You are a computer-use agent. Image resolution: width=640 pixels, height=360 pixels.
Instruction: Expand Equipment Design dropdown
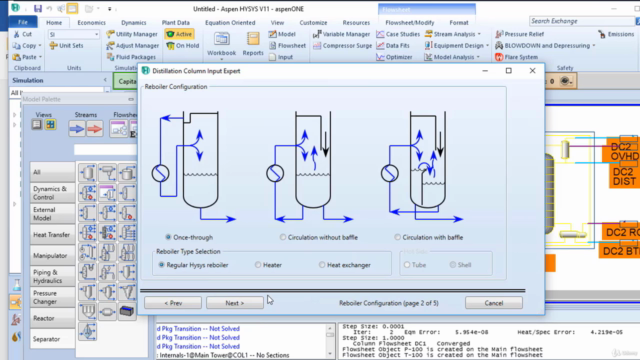pos(487,46)
